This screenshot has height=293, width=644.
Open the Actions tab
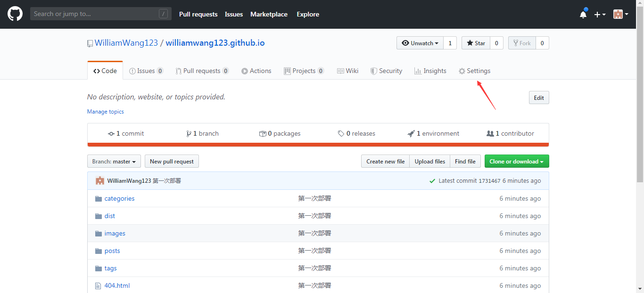tap(256, 71)
